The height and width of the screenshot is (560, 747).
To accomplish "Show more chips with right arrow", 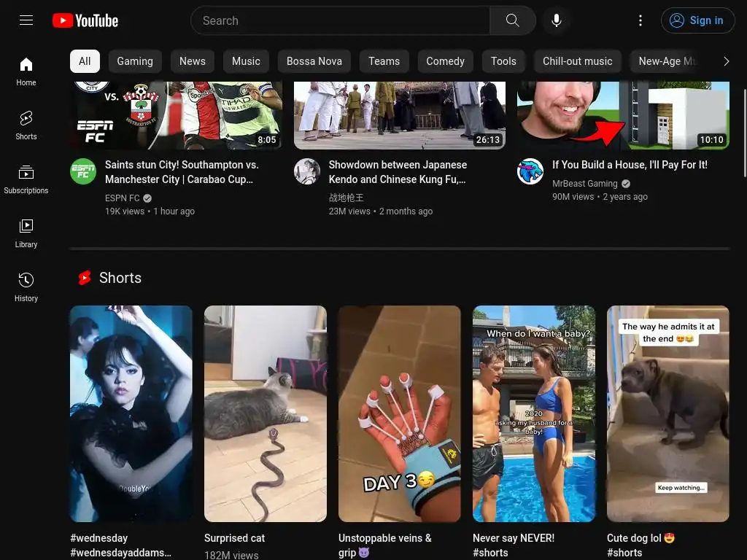I will click(x=726, y=61).
